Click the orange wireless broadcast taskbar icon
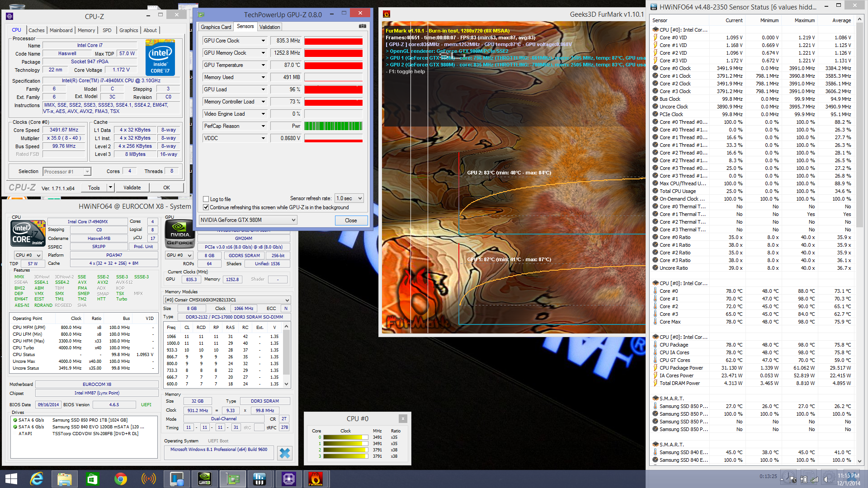The height and width of the screenshot is (488, 868). coord(149,479)
